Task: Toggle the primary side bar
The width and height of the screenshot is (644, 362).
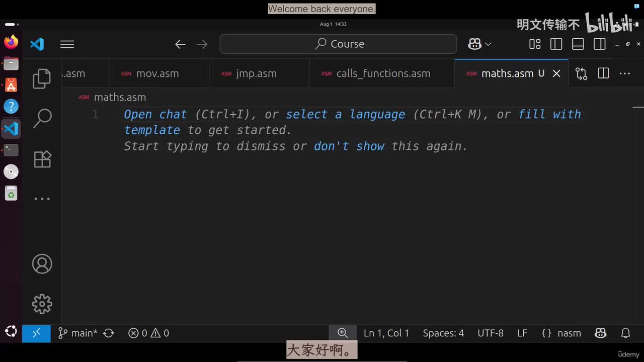Action: tap(556, 44)
